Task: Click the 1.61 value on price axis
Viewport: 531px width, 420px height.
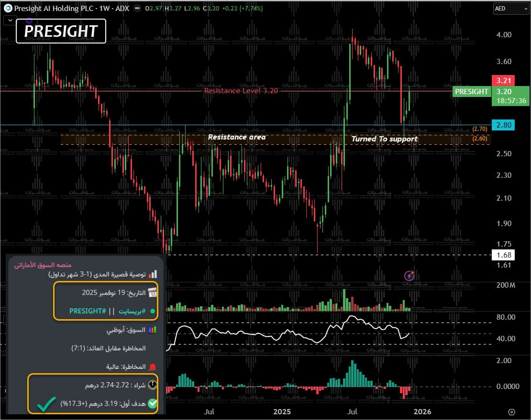Action: [504, 265]
